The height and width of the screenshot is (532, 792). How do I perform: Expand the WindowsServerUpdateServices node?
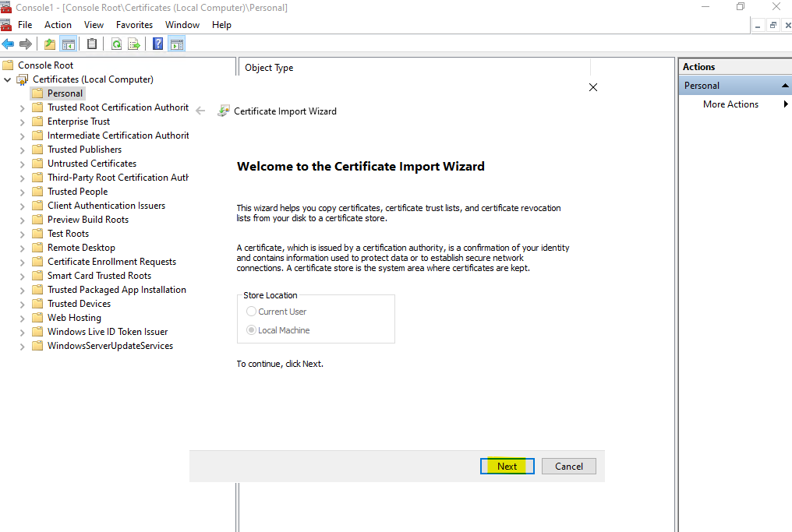point(23,347)
